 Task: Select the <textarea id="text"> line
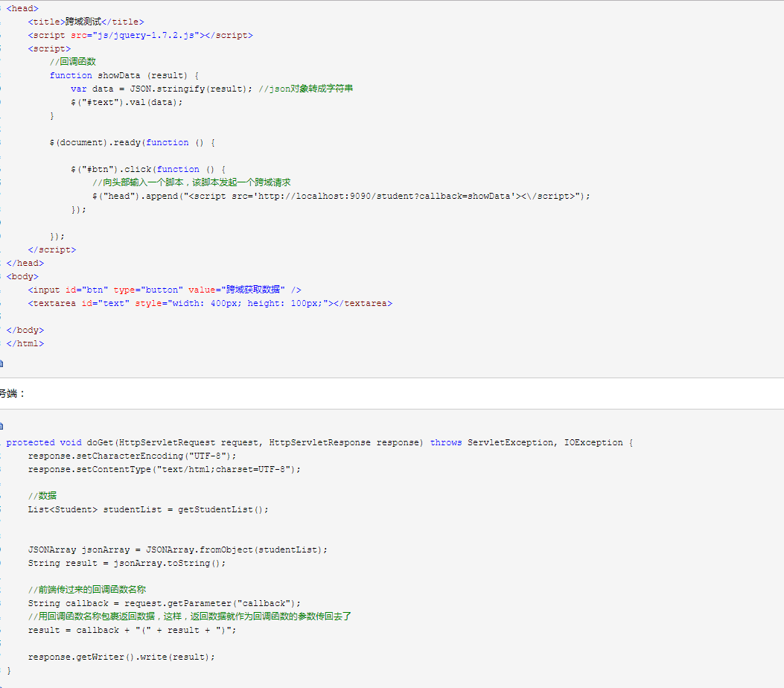coord(210,304)
